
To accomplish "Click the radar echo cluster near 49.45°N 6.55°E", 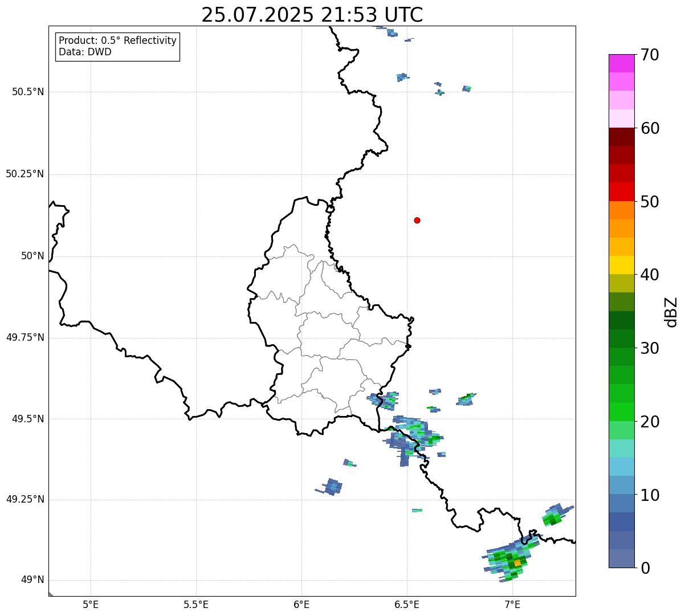I will (x=413, y=440).
